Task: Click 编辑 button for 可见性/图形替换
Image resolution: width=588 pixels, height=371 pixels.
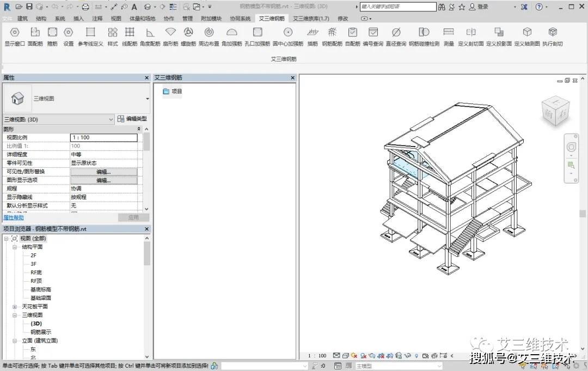Action: point(103,172)
